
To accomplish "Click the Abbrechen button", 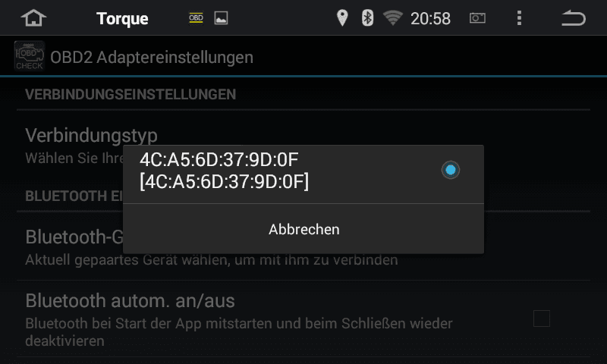I will click(303, 229).
